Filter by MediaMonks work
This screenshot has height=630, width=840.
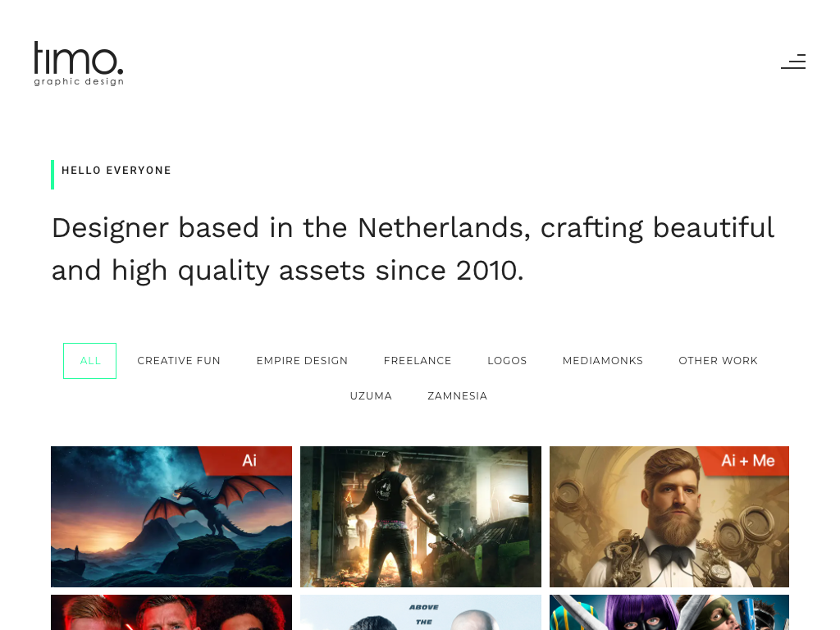coord(603,361)
